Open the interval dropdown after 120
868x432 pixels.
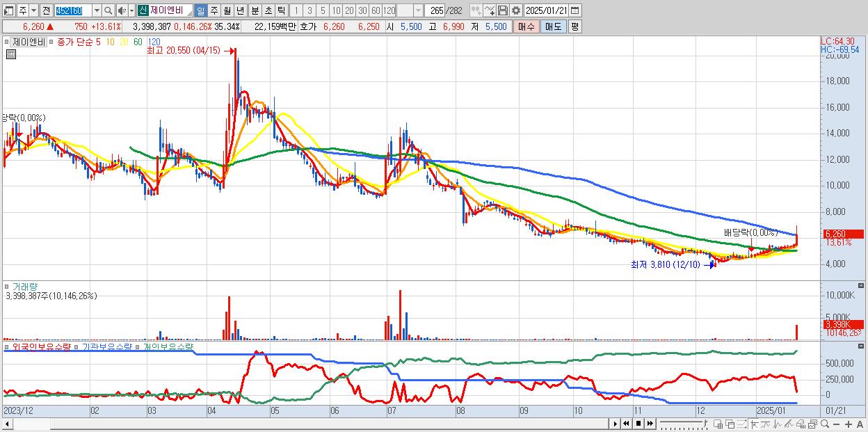pos(418,10)
